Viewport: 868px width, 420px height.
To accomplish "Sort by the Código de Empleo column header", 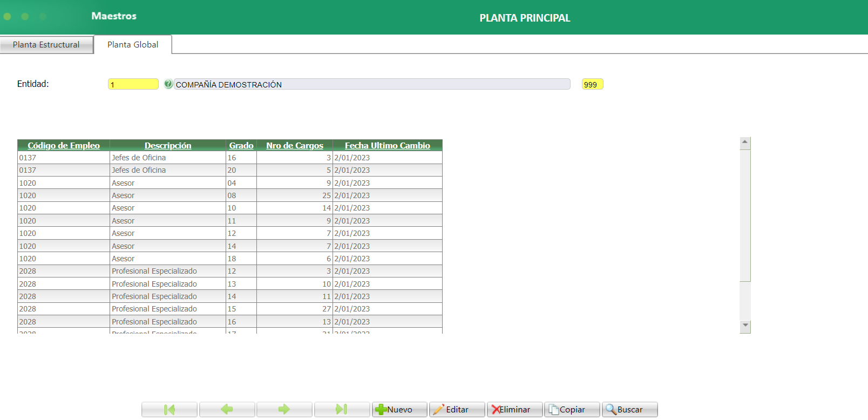I will pos(64,145).
